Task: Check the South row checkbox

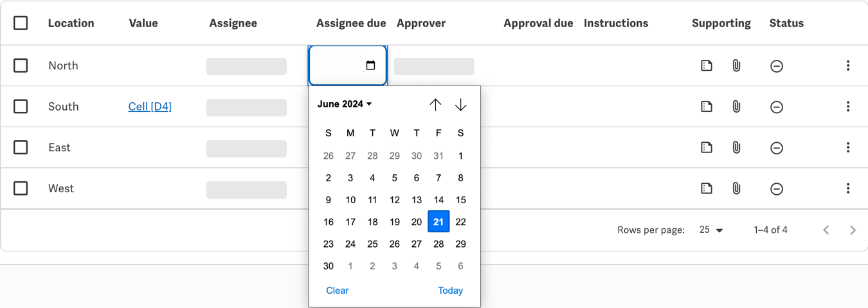Action: 21,106
